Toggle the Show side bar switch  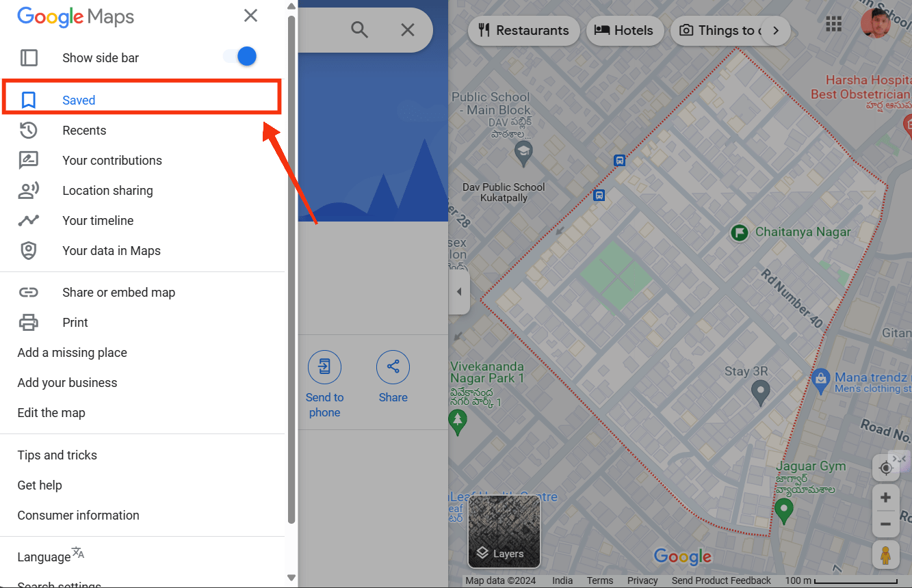point(240,57)
